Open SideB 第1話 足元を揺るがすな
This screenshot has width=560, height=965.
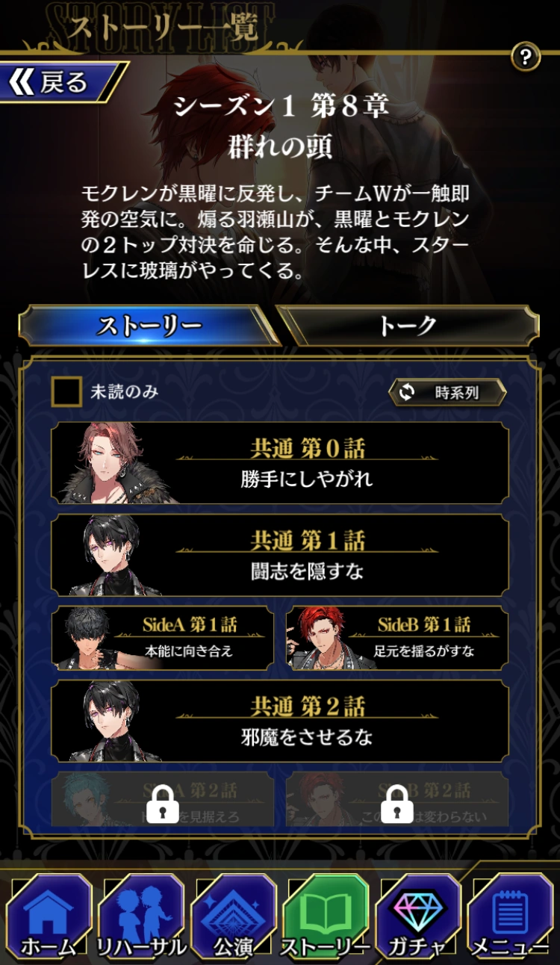[397, 638]
